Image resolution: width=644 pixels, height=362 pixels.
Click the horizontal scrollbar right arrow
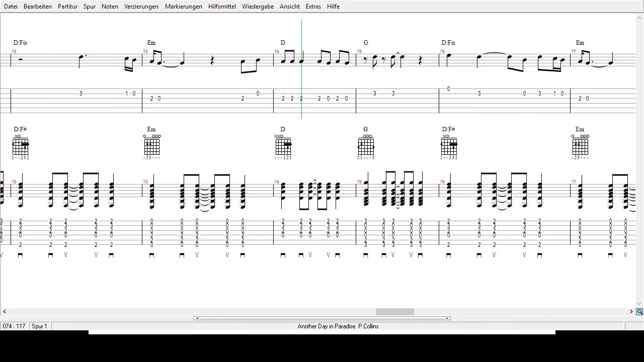(631, 312)
